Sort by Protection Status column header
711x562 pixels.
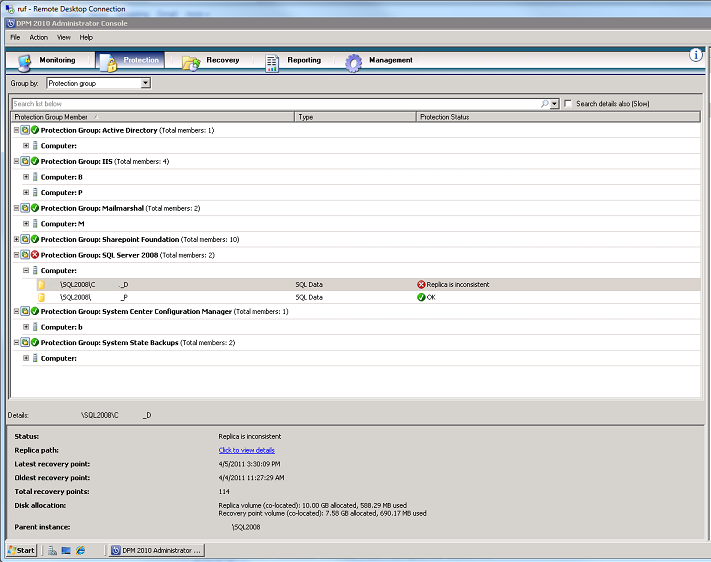tap(558, 117)
